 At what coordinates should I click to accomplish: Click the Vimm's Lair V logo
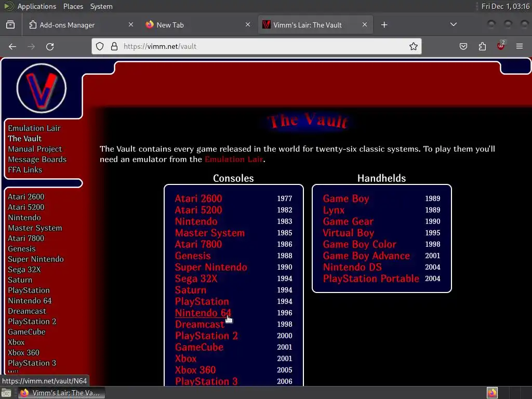42,88
